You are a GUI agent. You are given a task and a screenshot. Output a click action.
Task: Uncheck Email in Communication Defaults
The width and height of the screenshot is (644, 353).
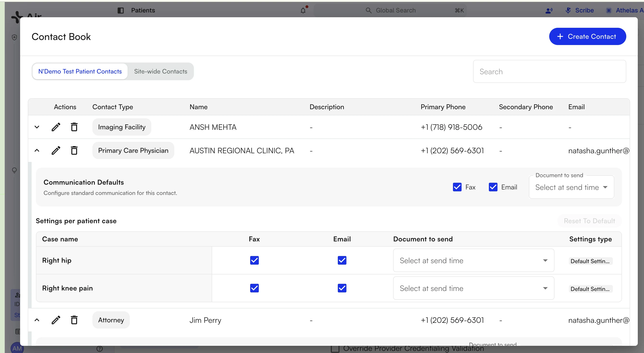[x=493, y=187]
